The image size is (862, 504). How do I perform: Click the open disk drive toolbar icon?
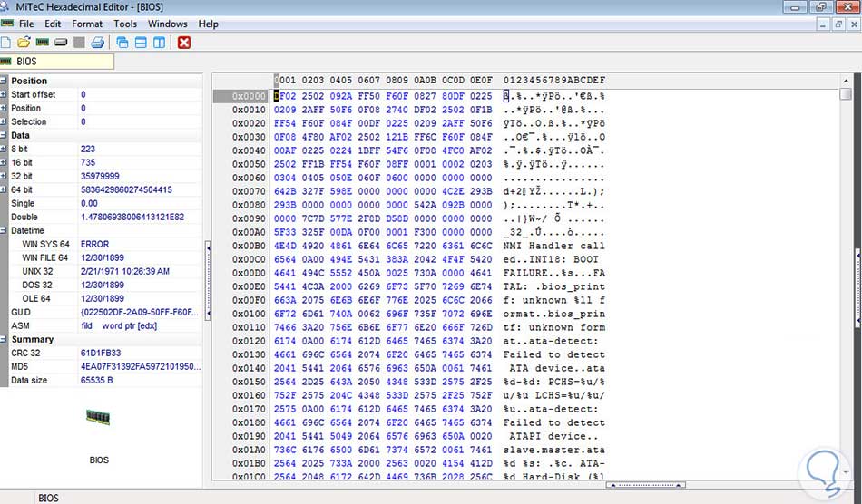pos(61,43)
